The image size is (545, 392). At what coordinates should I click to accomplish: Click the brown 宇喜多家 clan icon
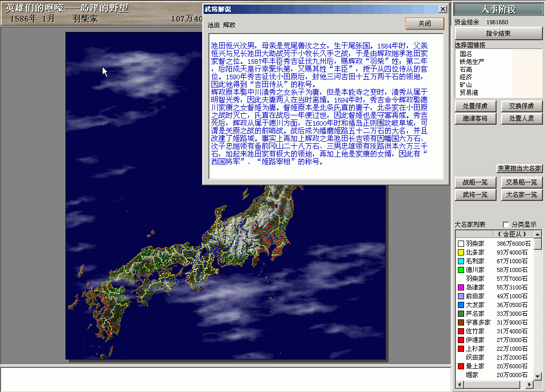(460, 322)
